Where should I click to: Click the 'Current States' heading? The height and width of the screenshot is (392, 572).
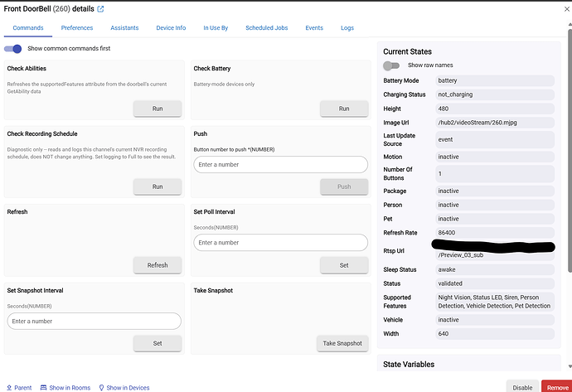(x=408, y=51)
